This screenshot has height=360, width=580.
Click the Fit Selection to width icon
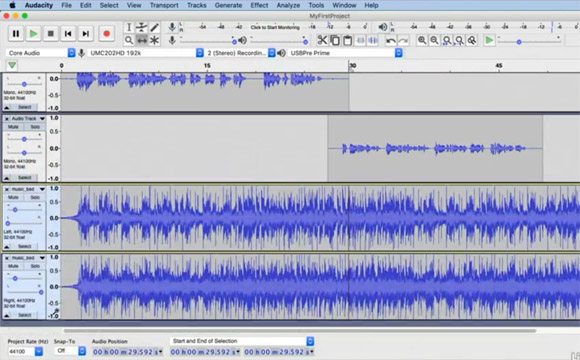(447, 40)
